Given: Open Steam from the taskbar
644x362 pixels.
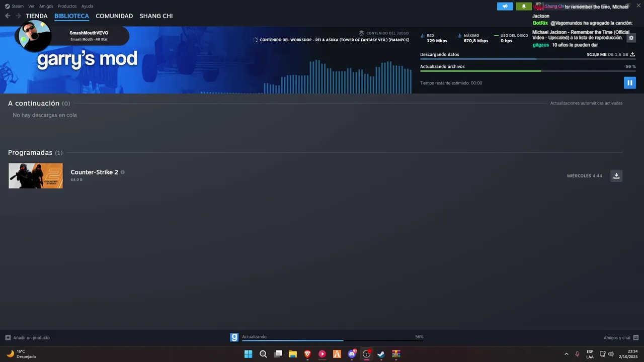Looking at the screenshot, I should (381, 354).
